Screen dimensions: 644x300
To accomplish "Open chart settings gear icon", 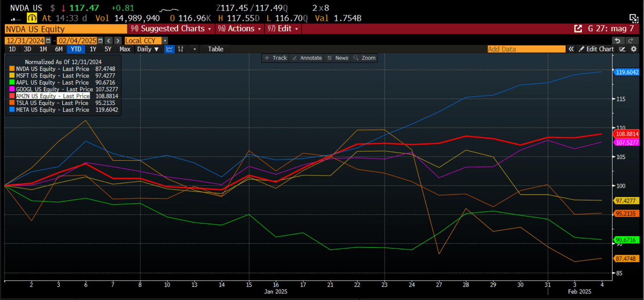I will tap(634, 49).
